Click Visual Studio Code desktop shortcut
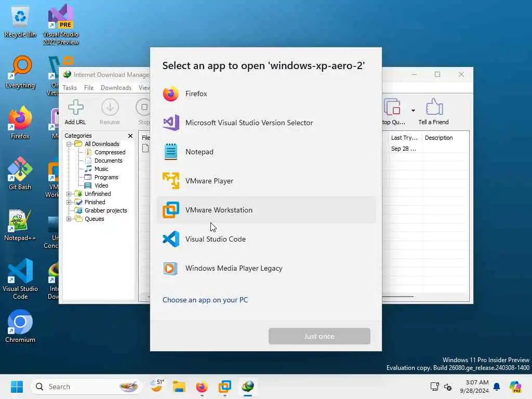Screen dimensions: 532x399 click(20, 279)
